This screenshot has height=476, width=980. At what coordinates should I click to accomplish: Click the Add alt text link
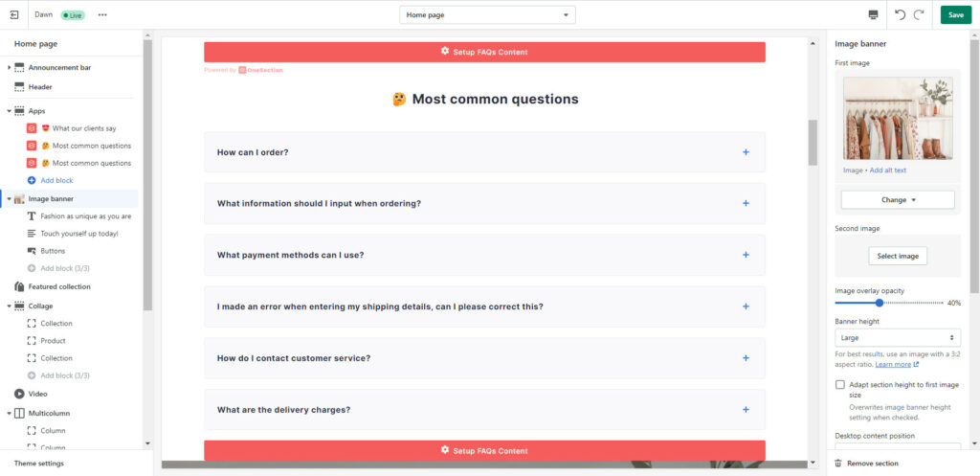click(887, 170)
